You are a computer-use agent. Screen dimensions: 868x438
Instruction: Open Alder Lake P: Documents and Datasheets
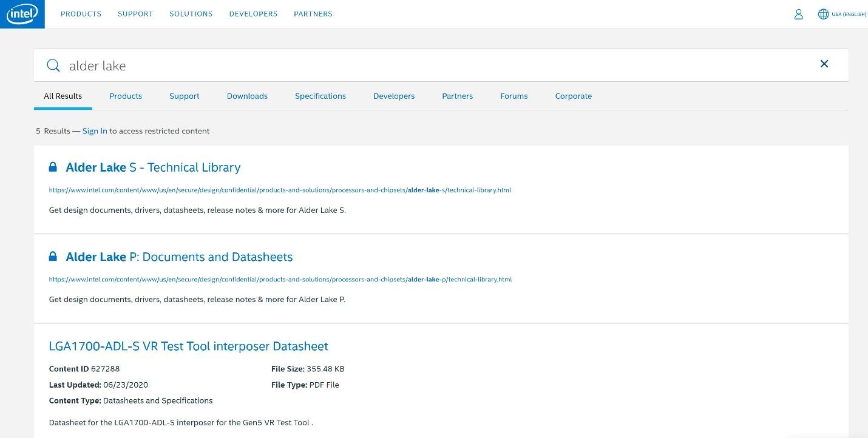(x=179, y=257)
